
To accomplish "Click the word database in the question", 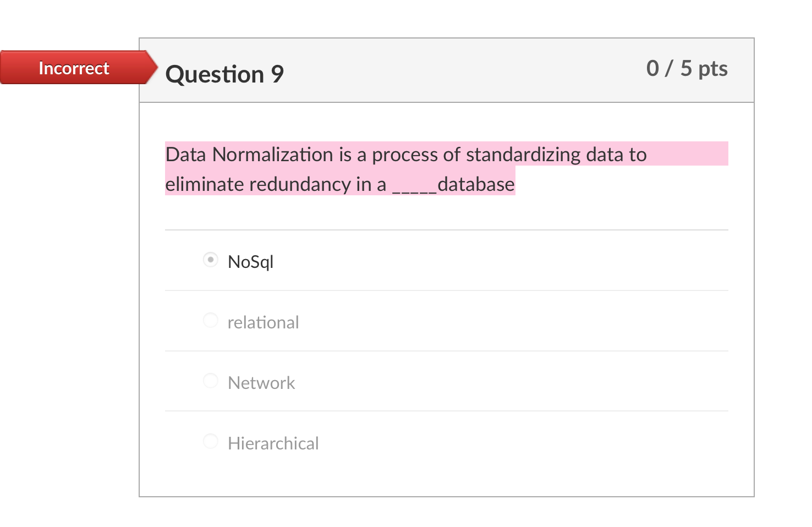I will (x=476, y=184).
